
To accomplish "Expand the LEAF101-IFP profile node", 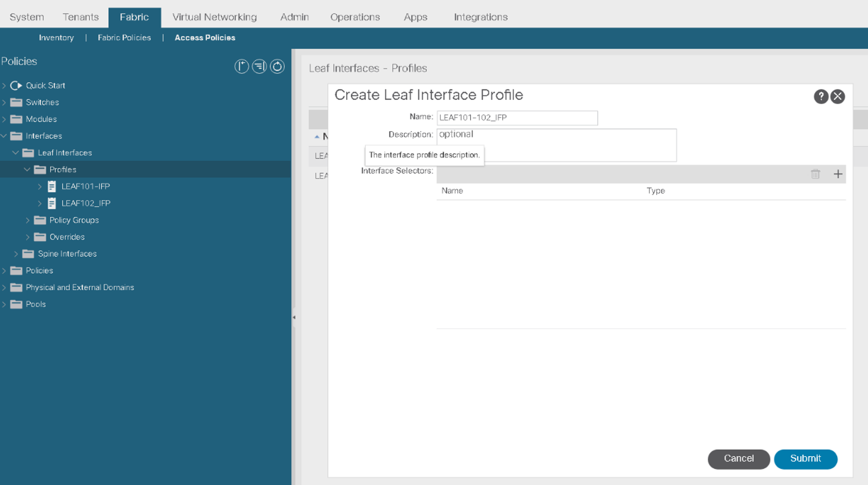I will [x=40, y=186].
